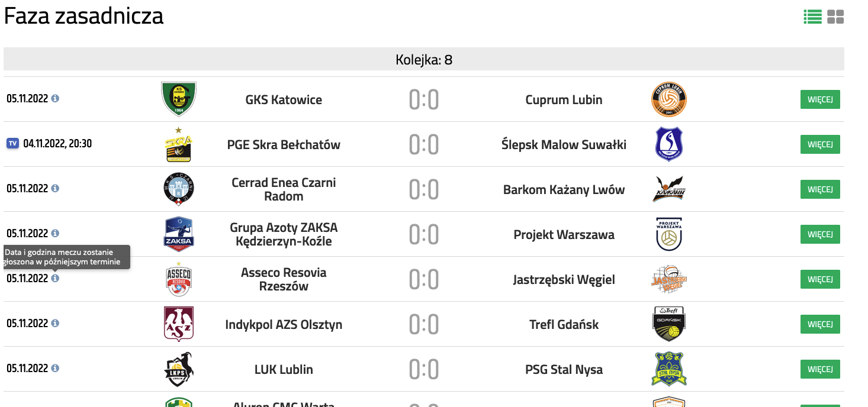Click WIĘCEJ for LUK Lublin vs Stal Nysa
868x407 pixels.
[x=820, y=369]
